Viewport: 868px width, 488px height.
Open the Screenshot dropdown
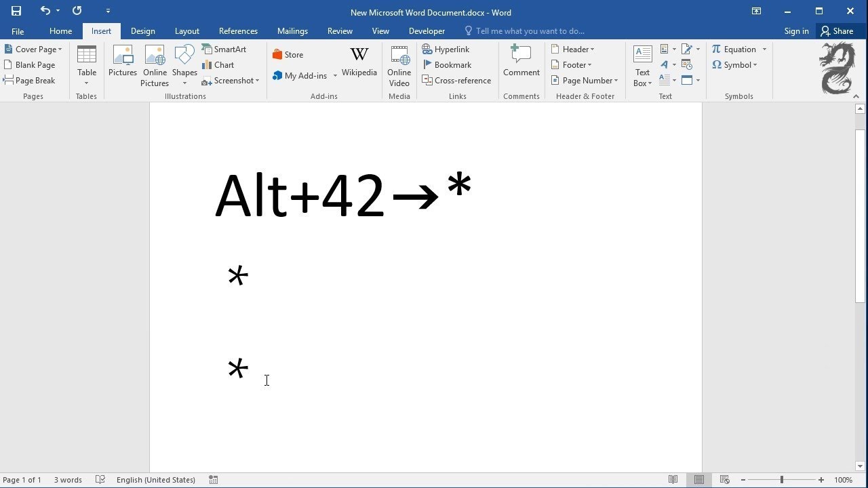click(x=231, y=81)
